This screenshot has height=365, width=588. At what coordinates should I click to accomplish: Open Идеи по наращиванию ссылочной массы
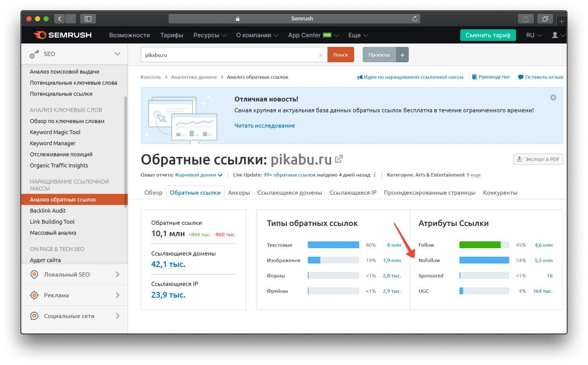coord(410,77)
